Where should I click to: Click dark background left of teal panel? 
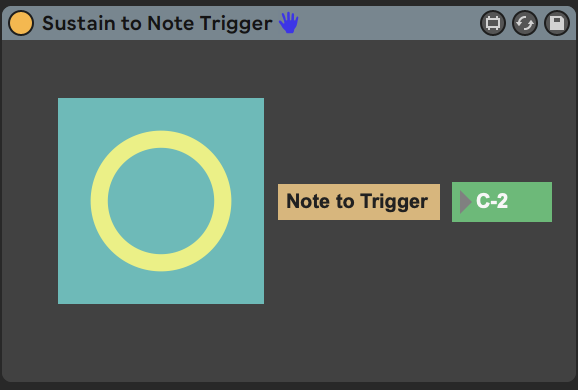click(29, 201)
